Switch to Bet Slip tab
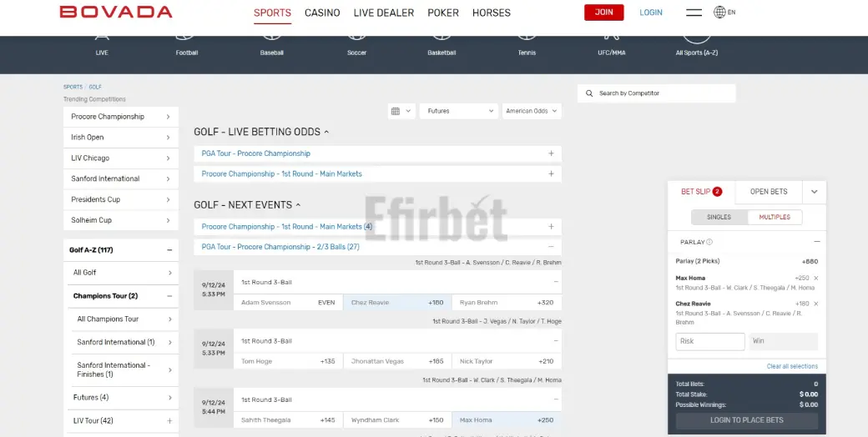Viewport: 868px width, 437px height. pyautogui.click(x=701, y=192)
